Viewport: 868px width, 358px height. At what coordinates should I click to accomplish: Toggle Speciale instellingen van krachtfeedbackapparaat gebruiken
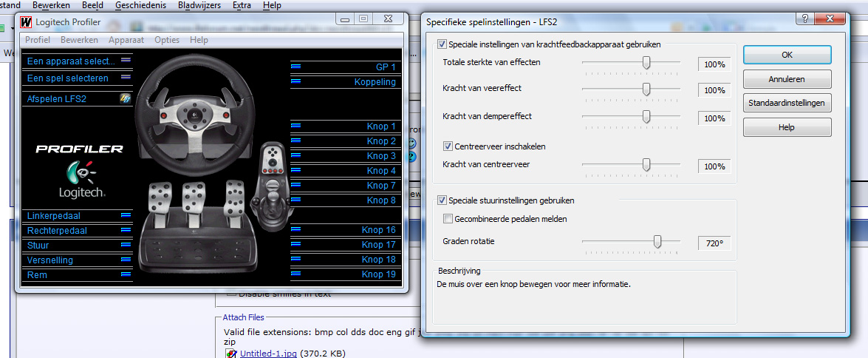pyautogui.click(x=442, y=44)
